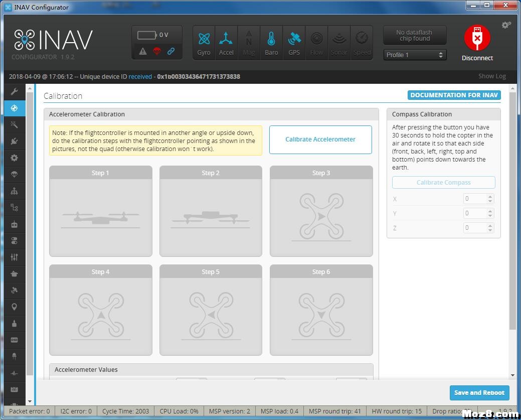Click Show Log link
Screen dimensions: 521x420
[x=492, y=76]
